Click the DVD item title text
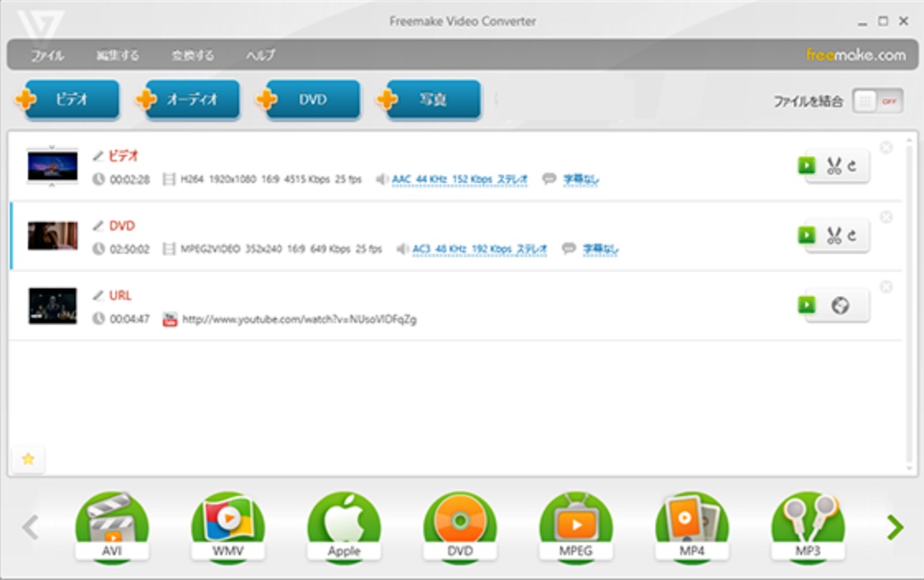Image resolution: width=924 pixels, height=580 pixels. (122, 226)
